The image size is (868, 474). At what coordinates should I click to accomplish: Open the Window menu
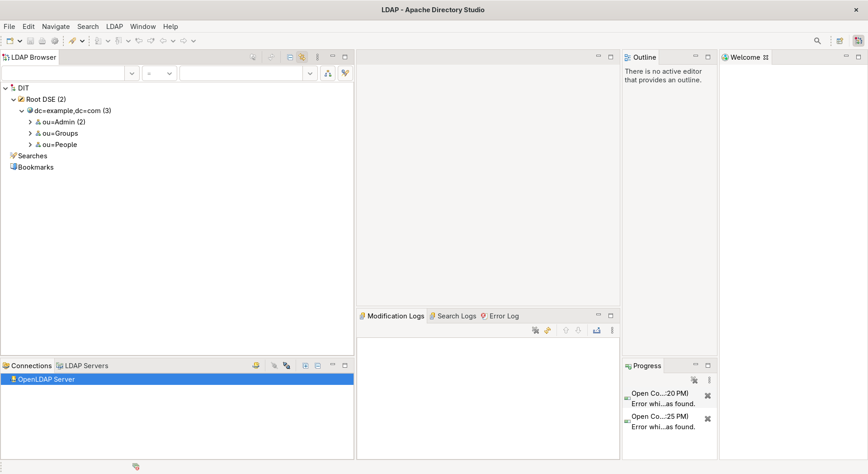pyautogui.click(x=143, y=27)
